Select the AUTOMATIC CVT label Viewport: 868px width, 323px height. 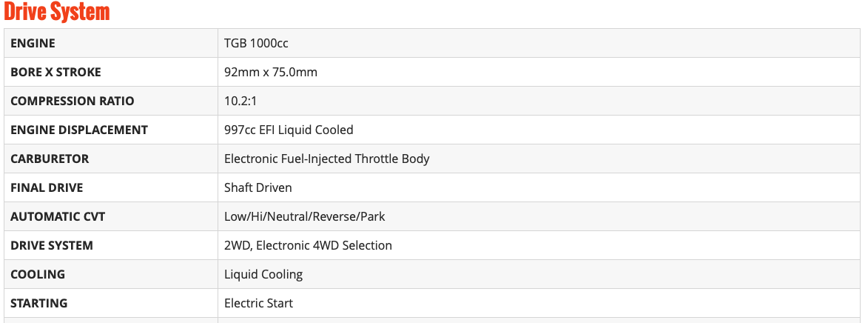pos(58,216)
